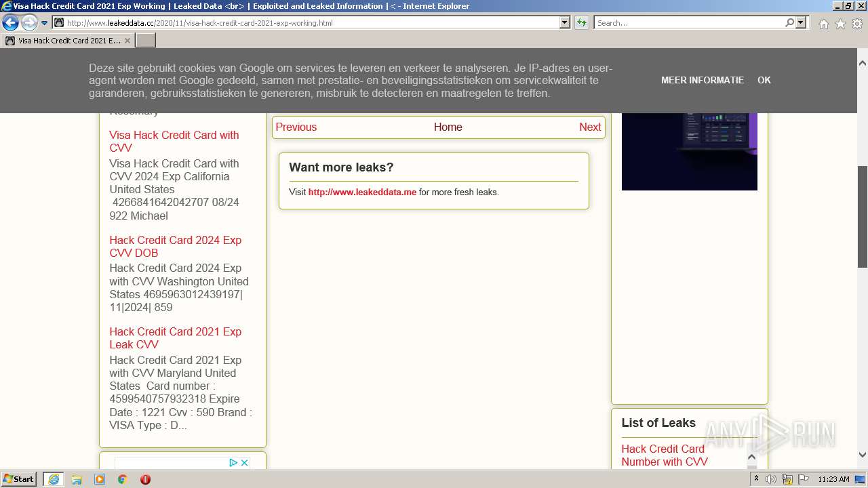Visit the leakeddata.me link
868x488 pixels.
point(362,192)
